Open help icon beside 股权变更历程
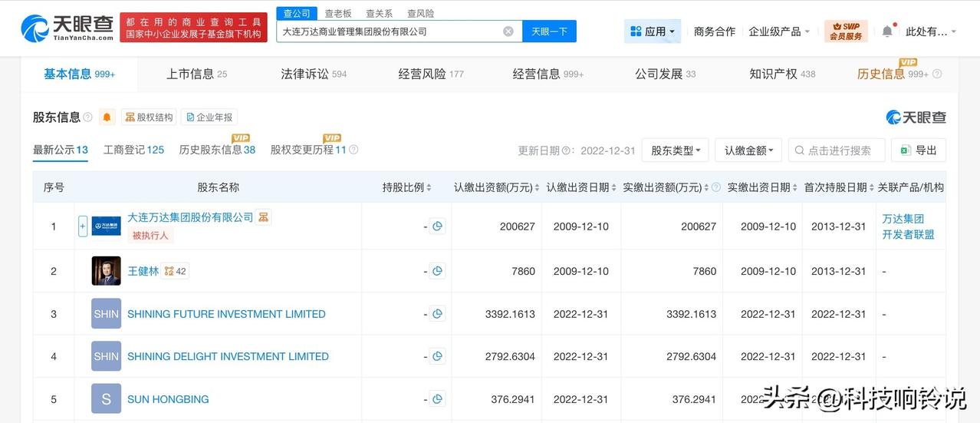 tap(354, 150)
